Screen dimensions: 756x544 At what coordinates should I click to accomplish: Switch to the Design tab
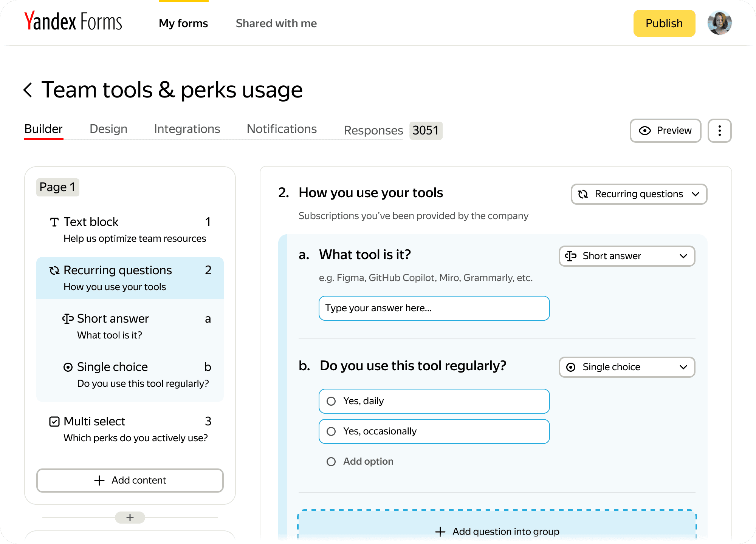tap(108, 129)
